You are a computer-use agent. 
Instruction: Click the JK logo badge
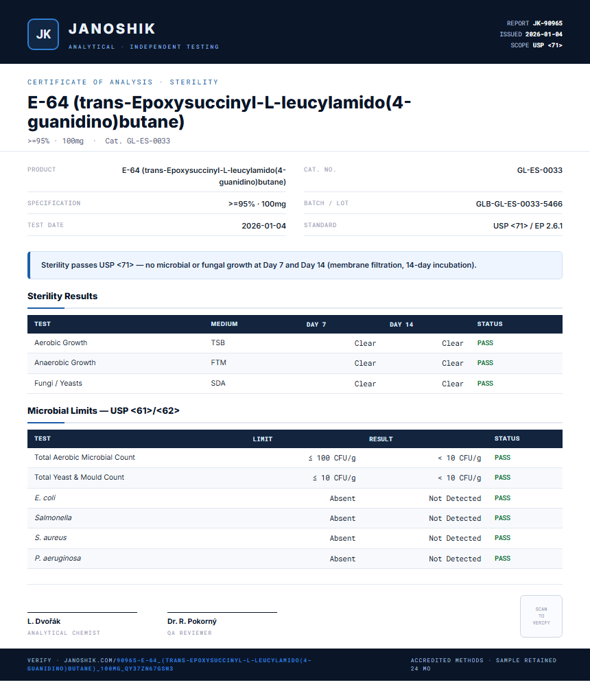[x=43, y=34]
